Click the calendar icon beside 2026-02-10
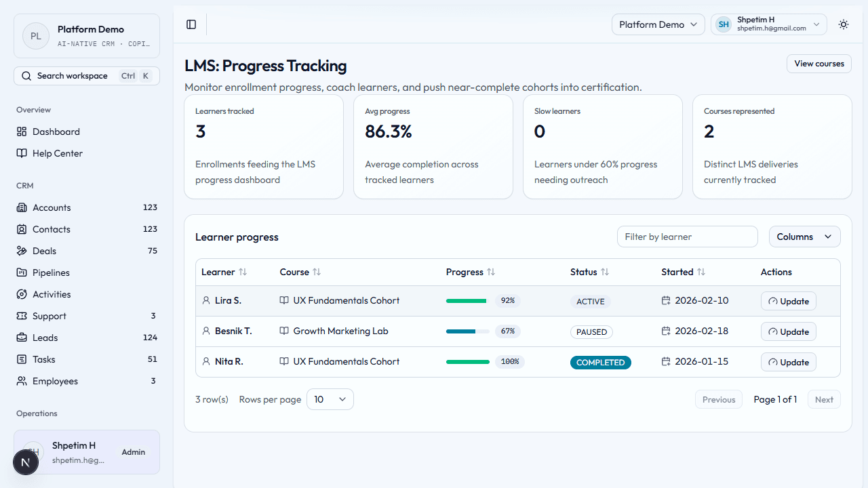 pos(665,301)
